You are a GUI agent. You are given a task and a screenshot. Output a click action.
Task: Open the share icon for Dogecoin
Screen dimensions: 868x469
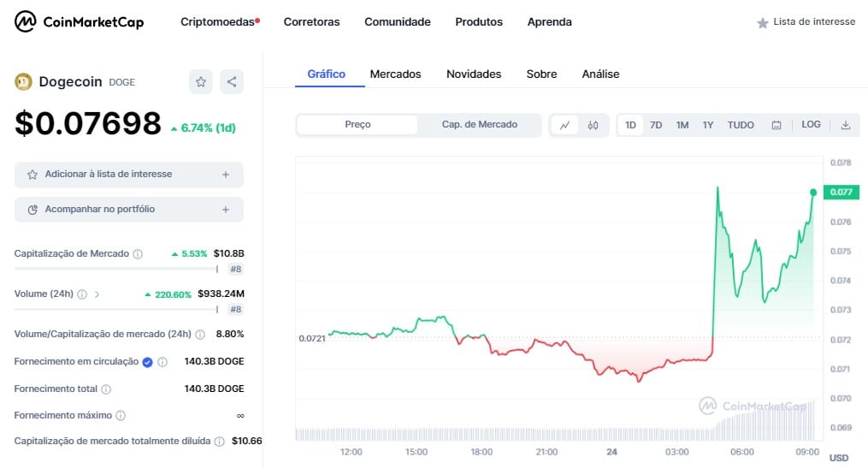(232, 82)
